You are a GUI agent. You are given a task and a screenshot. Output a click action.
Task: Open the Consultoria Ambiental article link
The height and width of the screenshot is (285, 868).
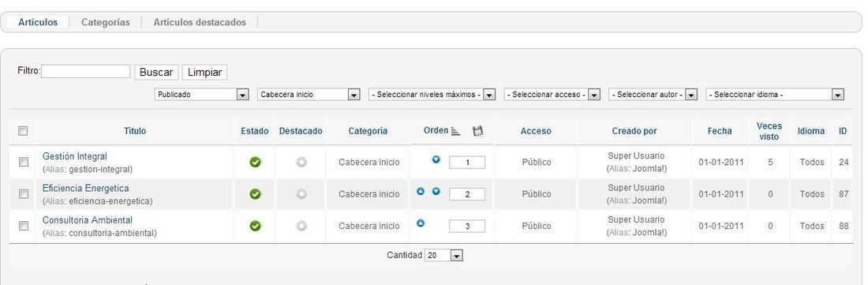[x=88, y=220]
